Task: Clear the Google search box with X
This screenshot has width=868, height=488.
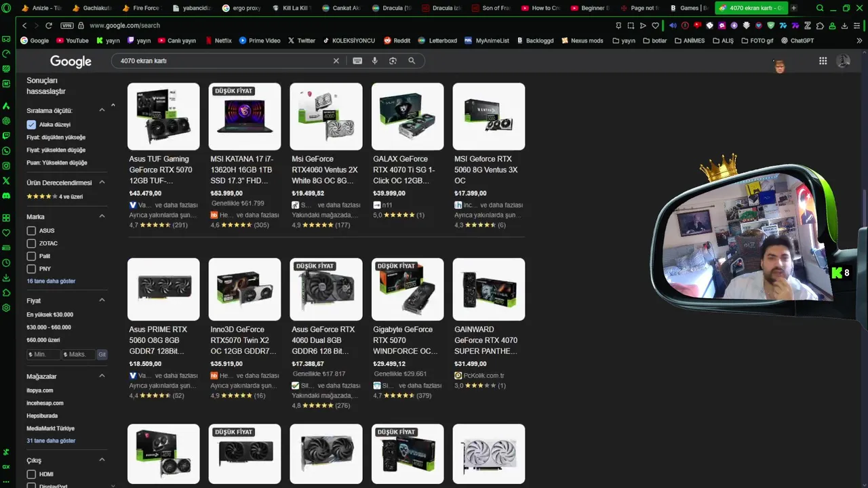Action: tap(336, 60)
